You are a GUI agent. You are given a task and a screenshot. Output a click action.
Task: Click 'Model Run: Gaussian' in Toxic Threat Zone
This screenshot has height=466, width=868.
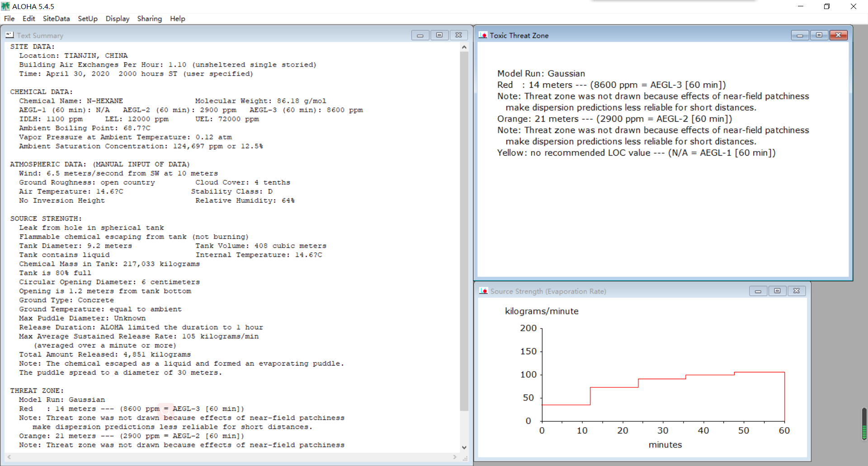(541, 73)
